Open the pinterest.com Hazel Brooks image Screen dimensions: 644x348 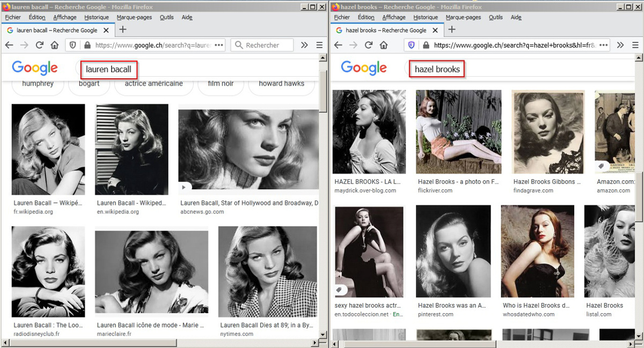(x=453, y=251)
